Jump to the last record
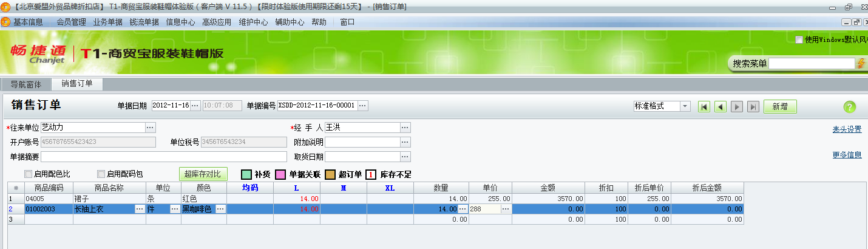This screenshot has height=249, width=868. tap(753, 107)
